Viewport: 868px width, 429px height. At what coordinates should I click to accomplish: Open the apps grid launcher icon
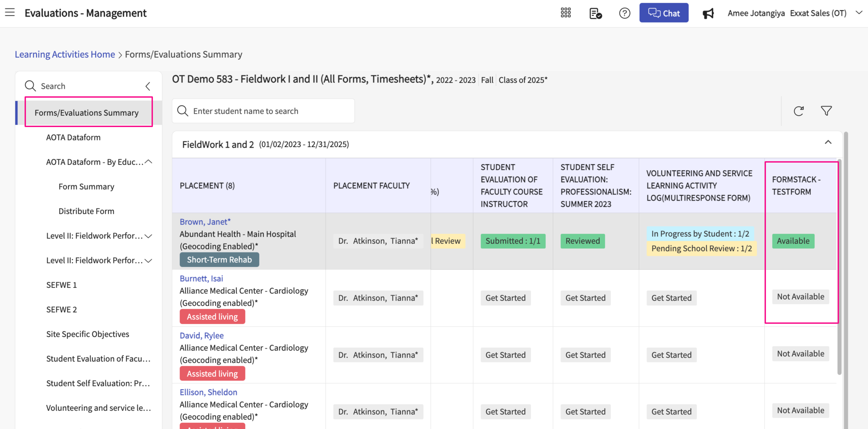(x=566, y=13)
